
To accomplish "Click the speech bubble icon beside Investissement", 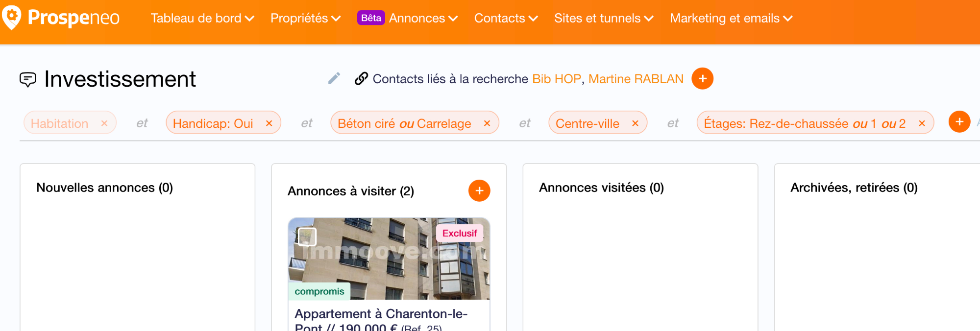I will (x=28, y=79).
